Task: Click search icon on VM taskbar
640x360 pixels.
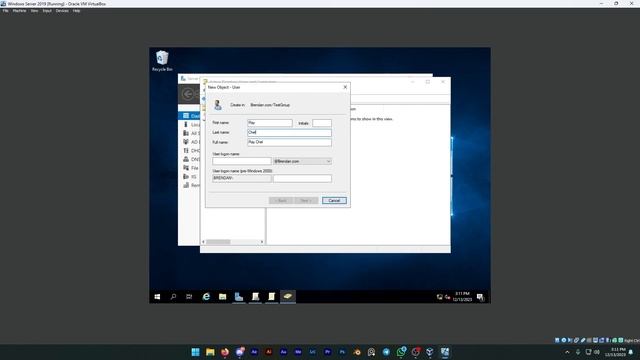Action: (x=173, y=297)
